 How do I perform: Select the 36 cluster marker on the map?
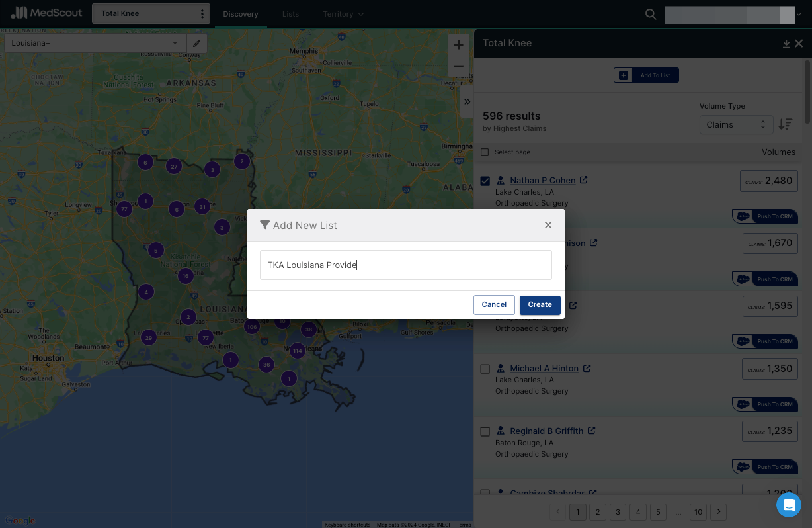coord(266,364)
